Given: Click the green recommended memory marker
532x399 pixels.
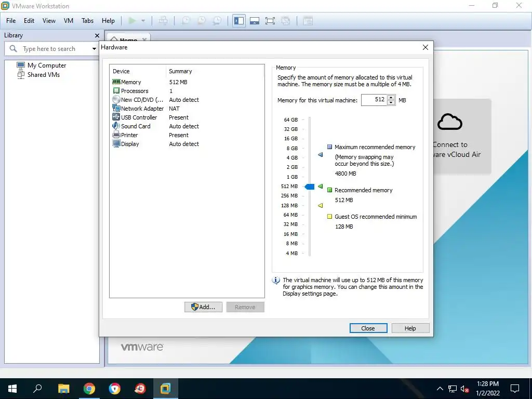Looking at the screenshot, I should (x=320, y=187).
